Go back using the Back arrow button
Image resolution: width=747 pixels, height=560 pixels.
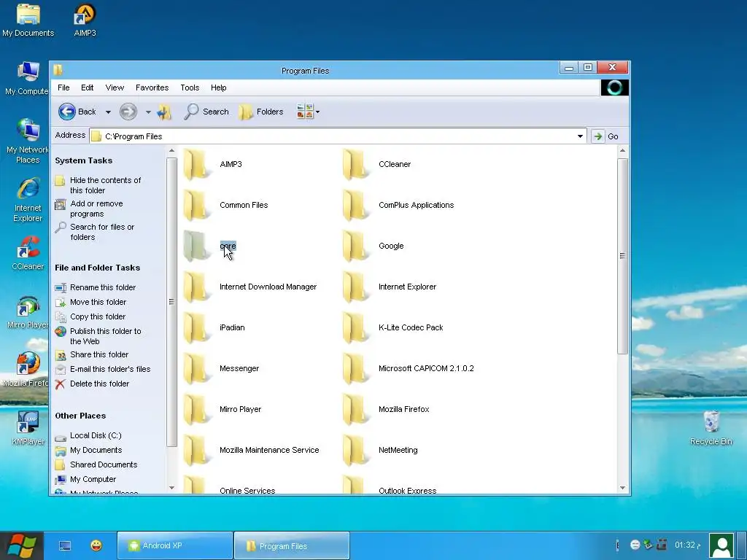[67, 112]
